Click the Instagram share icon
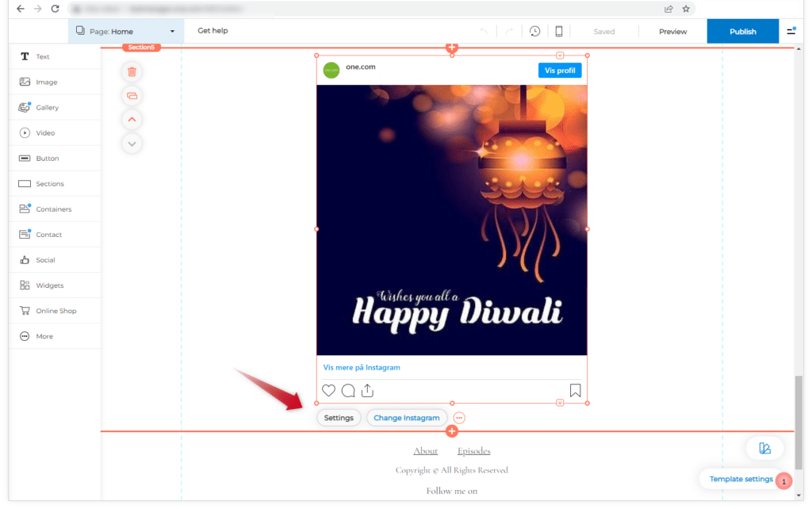Image resolution: width=812 pixels, height=509 pixels. (367, 390)
